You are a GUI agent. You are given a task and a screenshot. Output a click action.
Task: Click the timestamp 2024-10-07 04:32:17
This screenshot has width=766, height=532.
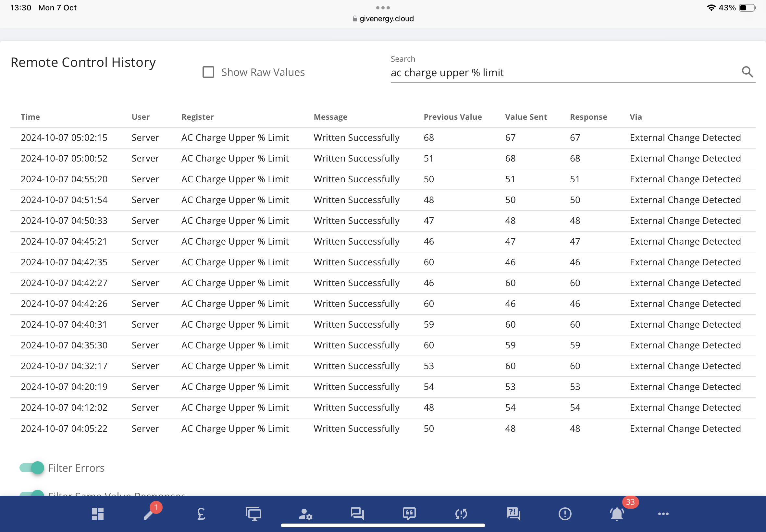point(64,366)
